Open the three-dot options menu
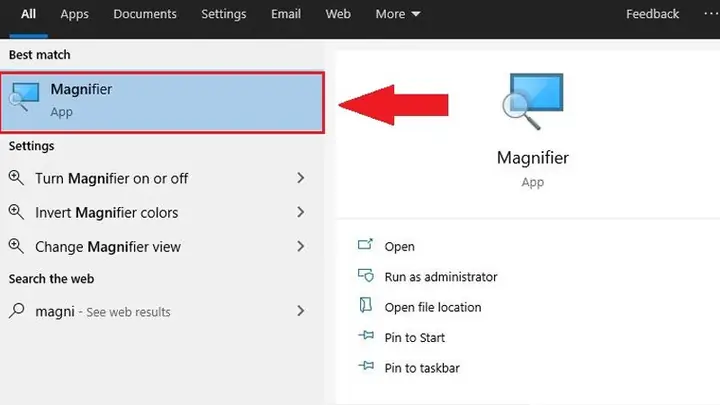Viewport: 720px width, 405px height. pos(711,14)
